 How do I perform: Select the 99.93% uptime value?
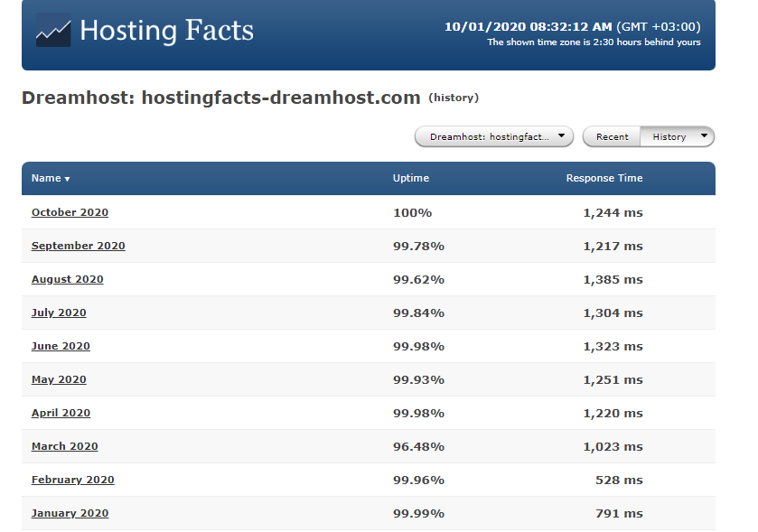[418, 379]
